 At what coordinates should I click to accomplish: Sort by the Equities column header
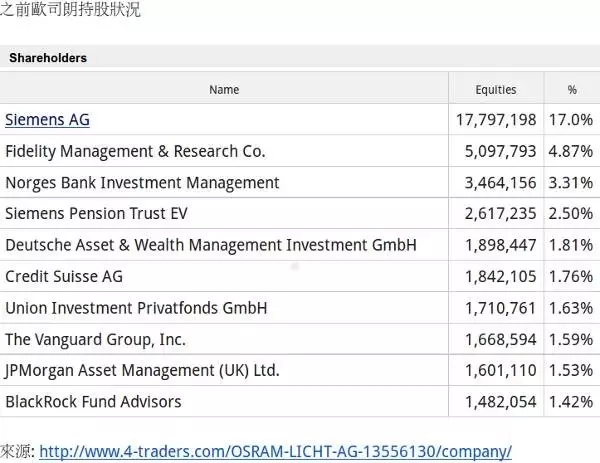coord(496,90)
